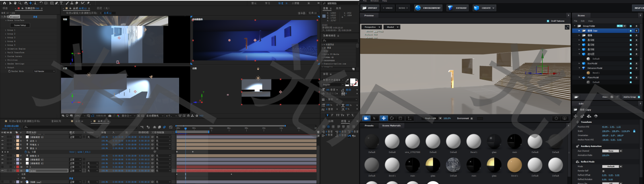The height and width of the screenshot is (184, 644).
Task: Select the rotate gizmo tool icon
Action: [392, 118]
